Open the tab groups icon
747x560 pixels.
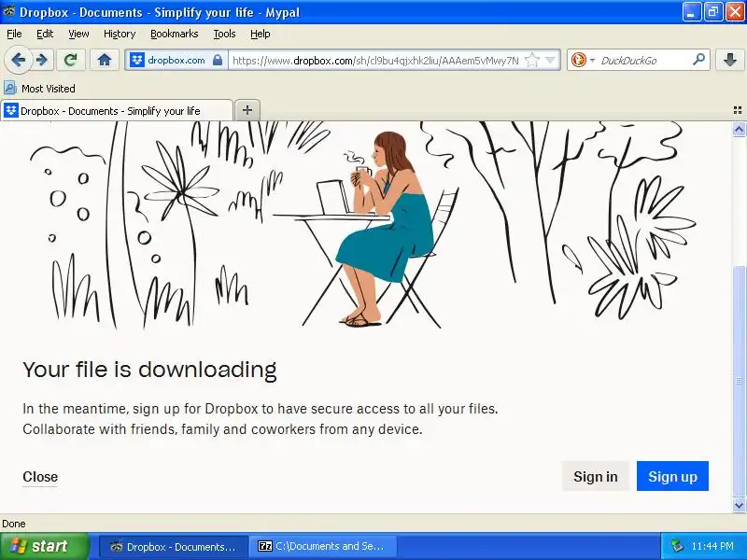pos(738,110)
